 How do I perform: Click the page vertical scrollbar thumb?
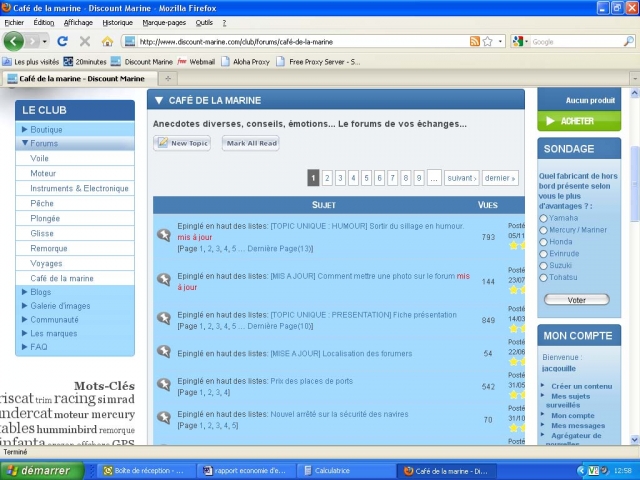pos(635,184)
